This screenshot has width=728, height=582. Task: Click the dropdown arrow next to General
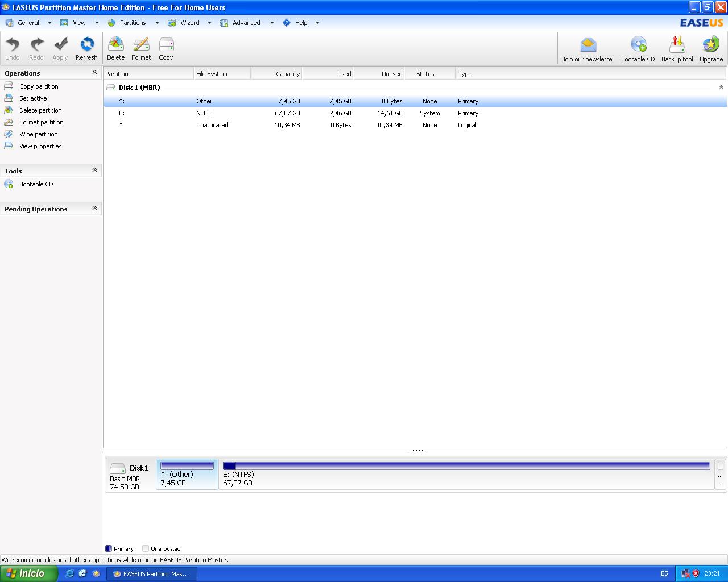(x=49, y=23)
